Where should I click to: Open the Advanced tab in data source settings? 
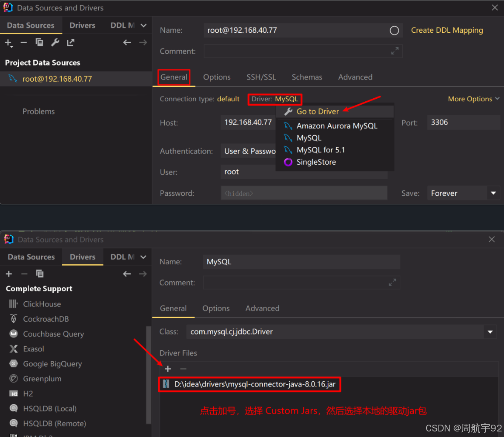355,77
